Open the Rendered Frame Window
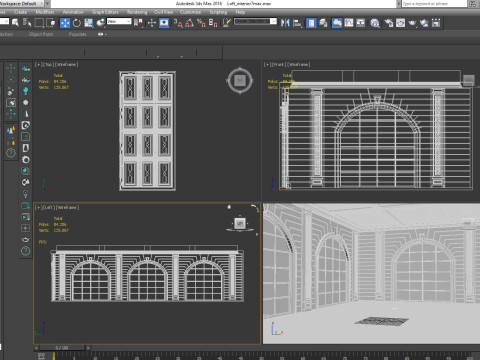The image size is (480, 360). (400, 23)
